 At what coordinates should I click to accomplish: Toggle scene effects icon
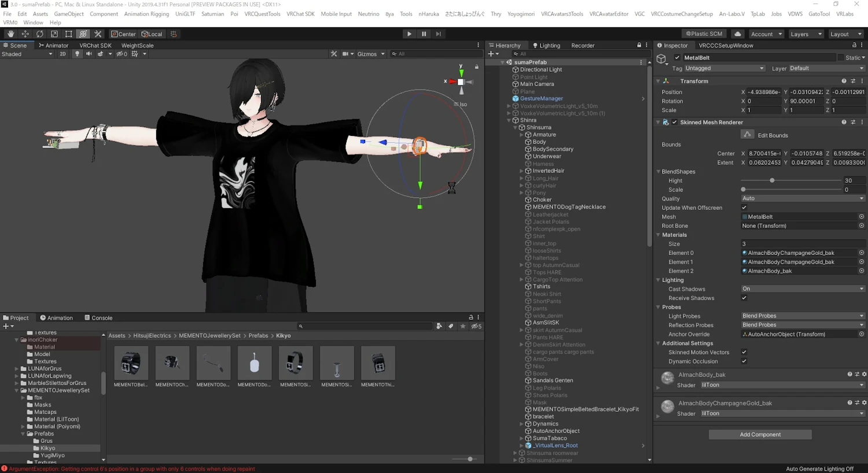click(x=100, y=54)
